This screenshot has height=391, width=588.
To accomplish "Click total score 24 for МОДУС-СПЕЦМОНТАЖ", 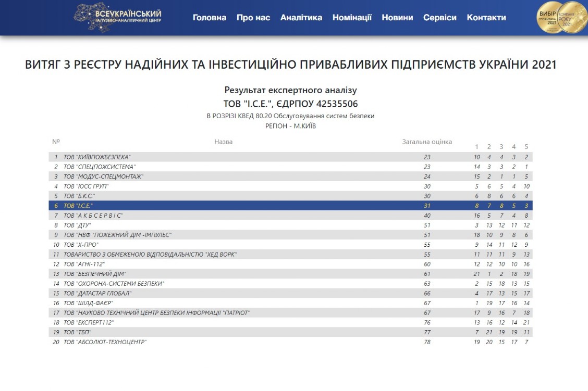I will point(427,176).
